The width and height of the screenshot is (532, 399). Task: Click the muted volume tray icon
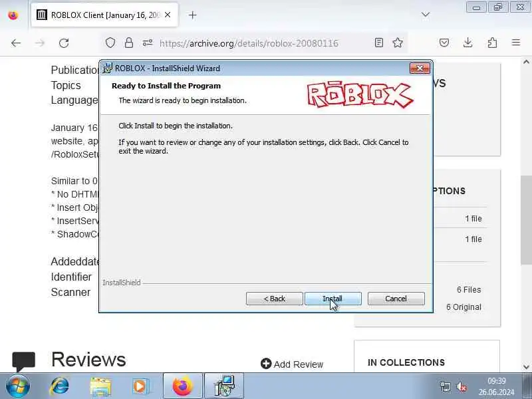click(462, 386)
